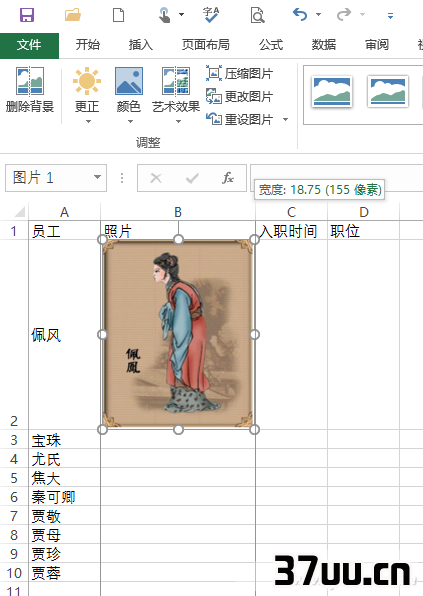This screenshot has width=423, height=596.
Task: Open the 颜色 color options icon
Action: (x=129, y=81)
